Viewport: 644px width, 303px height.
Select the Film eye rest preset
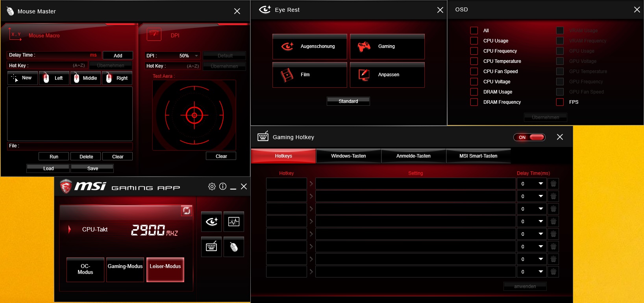point(310,75)
